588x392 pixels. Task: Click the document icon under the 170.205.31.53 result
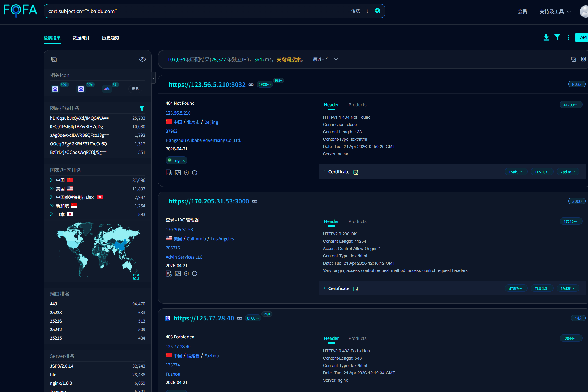coord(169,274)
